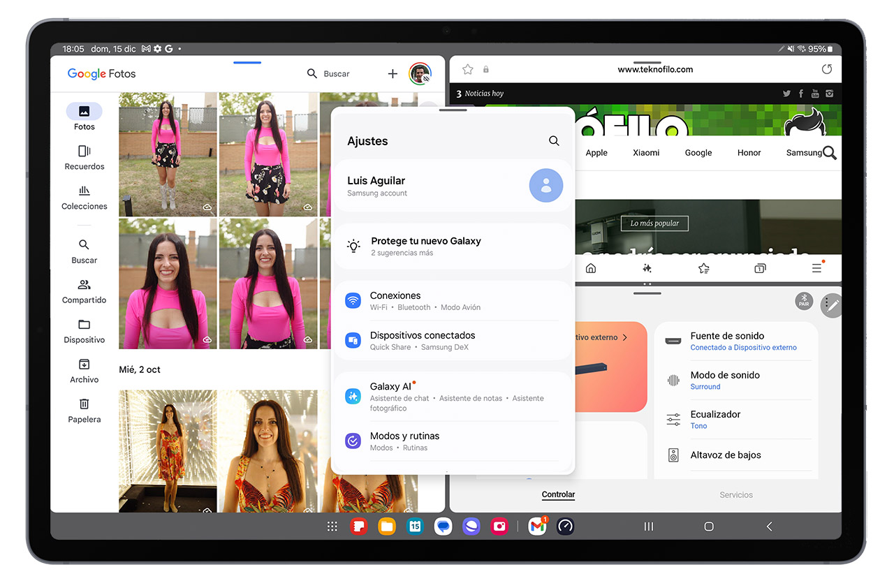Click the teknofilo site search magnifier
Screen dimensions: 894x588
(x=830, y=153)
